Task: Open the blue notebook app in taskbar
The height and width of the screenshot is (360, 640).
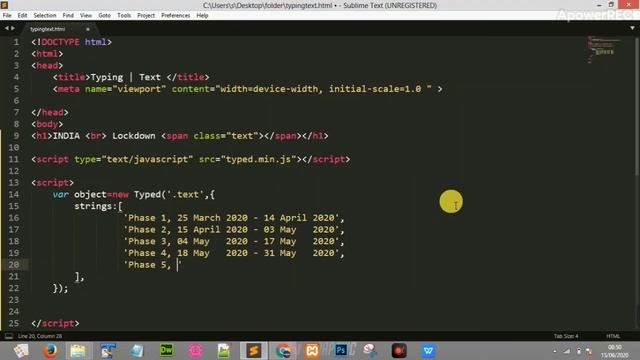Action: point(138,351)
